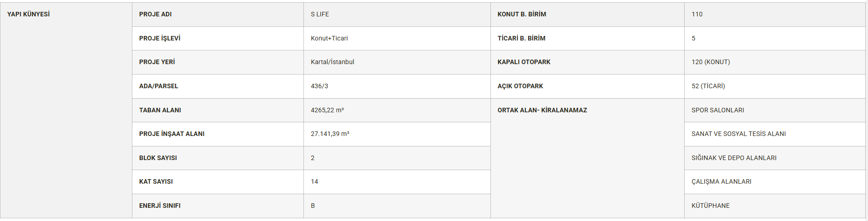Click the TABAN ALANI value 4265,22 m²
The width and height of the screenshot is (868, 221).
[x=327, y=110]
